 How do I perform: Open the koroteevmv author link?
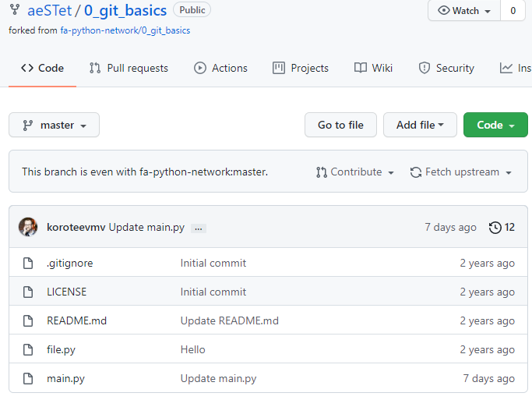point(76,227)
